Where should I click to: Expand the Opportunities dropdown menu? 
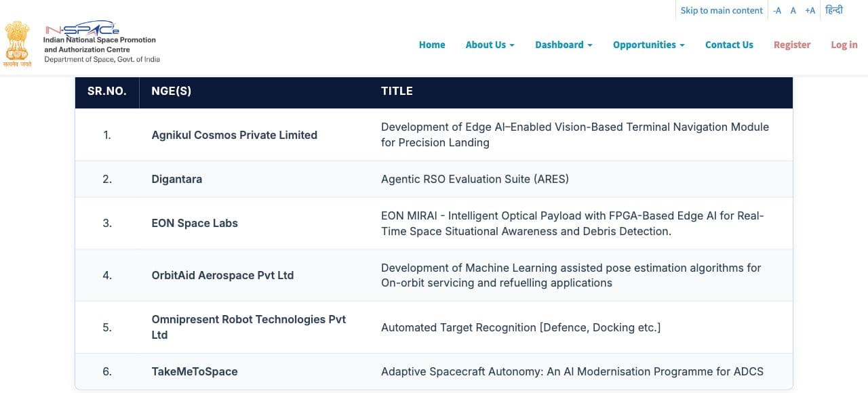coord(648,45)
